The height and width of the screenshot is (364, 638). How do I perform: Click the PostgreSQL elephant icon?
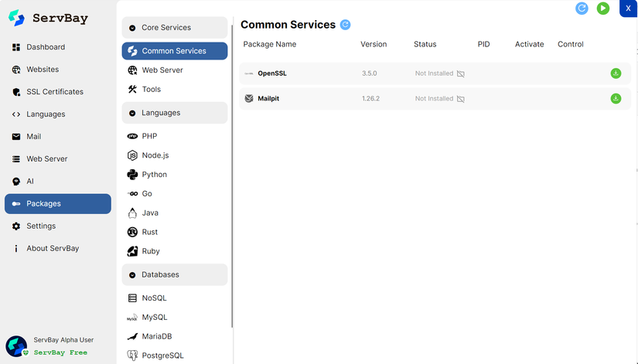[x=132, y=355]
